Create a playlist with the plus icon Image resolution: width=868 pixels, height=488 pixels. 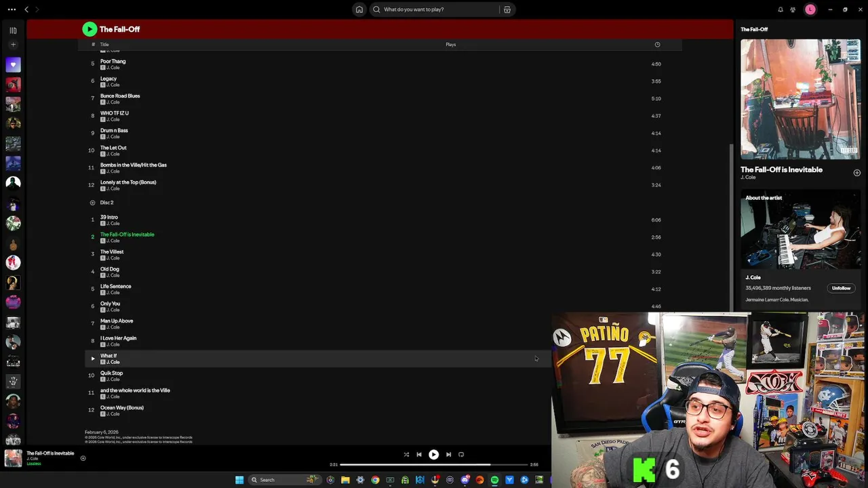pyautogui.click(x=13, y=45)
